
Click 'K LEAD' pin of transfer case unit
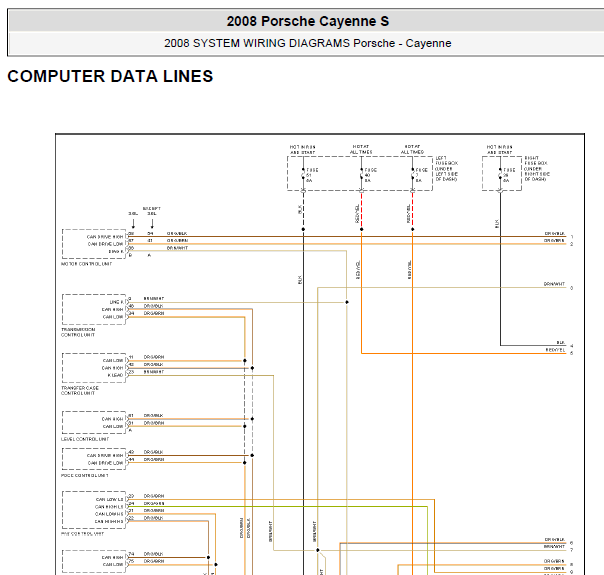click(115, 375)
